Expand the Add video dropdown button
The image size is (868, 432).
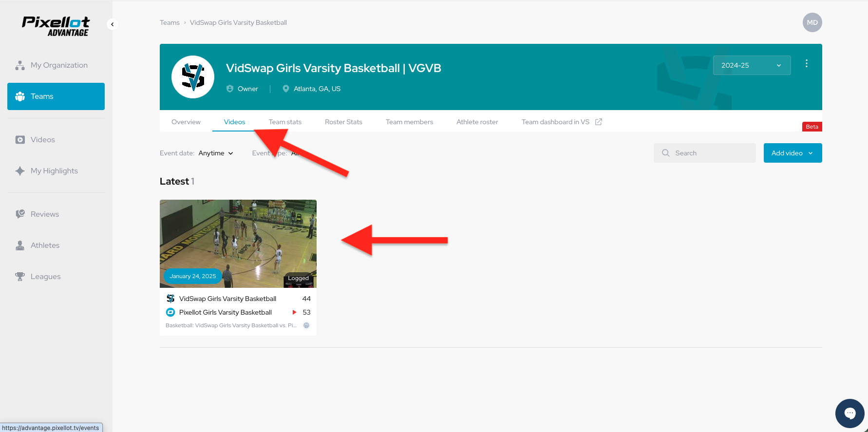pyautogui.click(x=793, y=153)
